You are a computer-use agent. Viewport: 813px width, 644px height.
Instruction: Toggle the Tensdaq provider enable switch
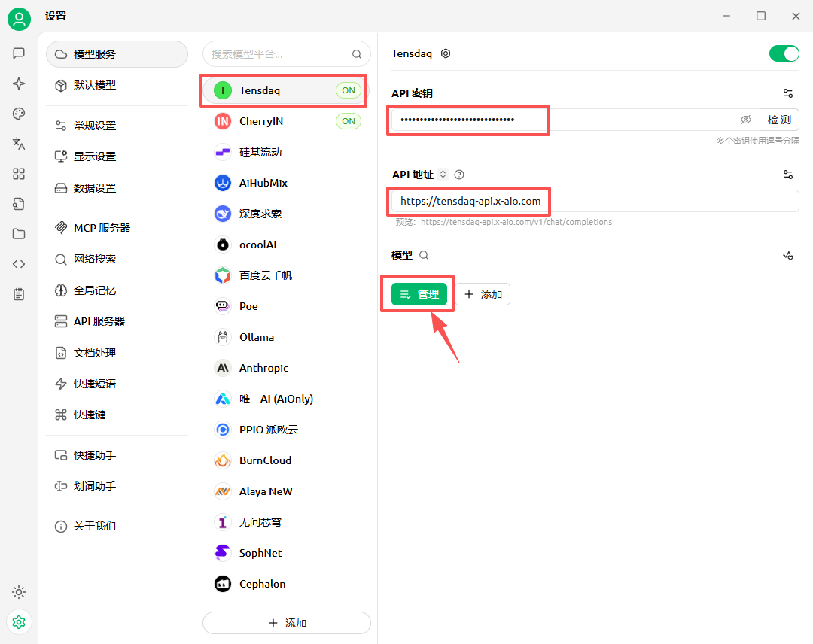coord(784,53)
